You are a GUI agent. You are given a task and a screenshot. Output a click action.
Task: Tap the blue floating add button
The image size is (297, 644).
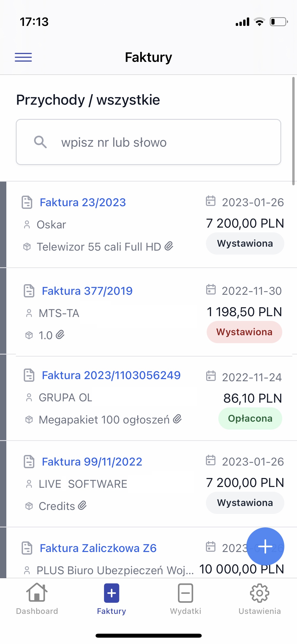click(265, 546)
